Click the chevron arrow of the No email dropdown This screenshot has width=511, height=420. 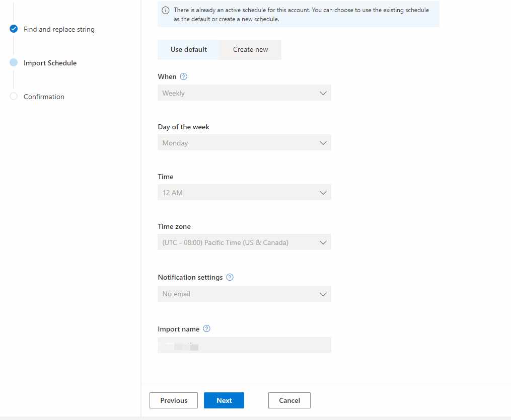323,294
